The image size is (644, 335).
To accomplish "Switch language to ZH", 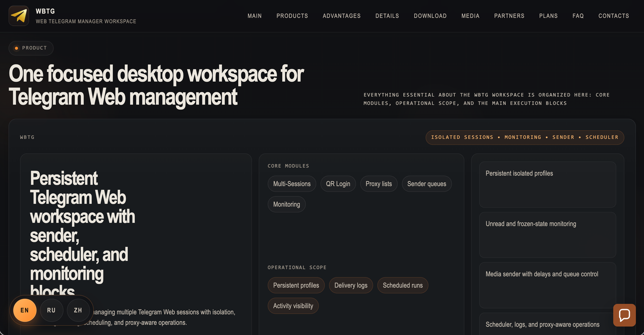I will tap(78, 310).
